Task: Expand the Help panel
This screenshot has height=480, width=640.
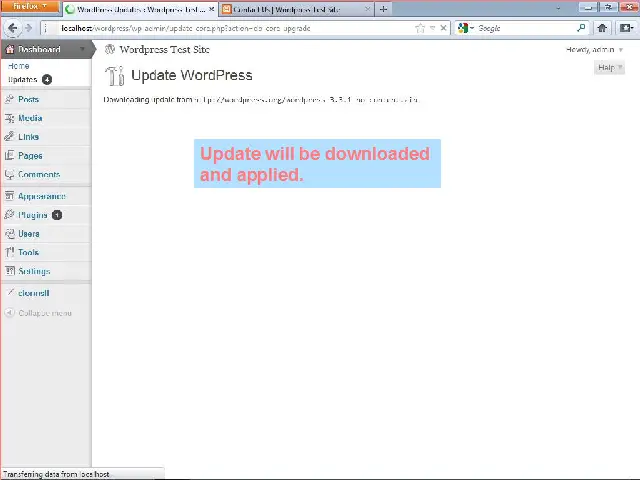Action: [x=609, y=67]
